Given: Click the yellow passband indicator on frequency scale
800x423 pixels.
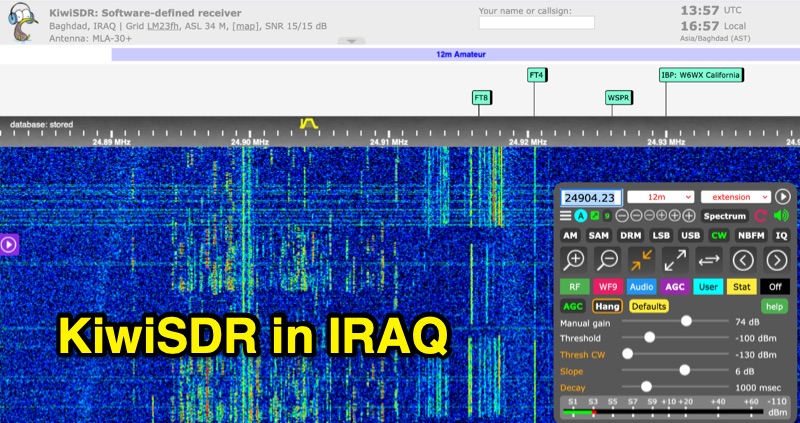Looking at the screenshot, I should coord(309,123).
